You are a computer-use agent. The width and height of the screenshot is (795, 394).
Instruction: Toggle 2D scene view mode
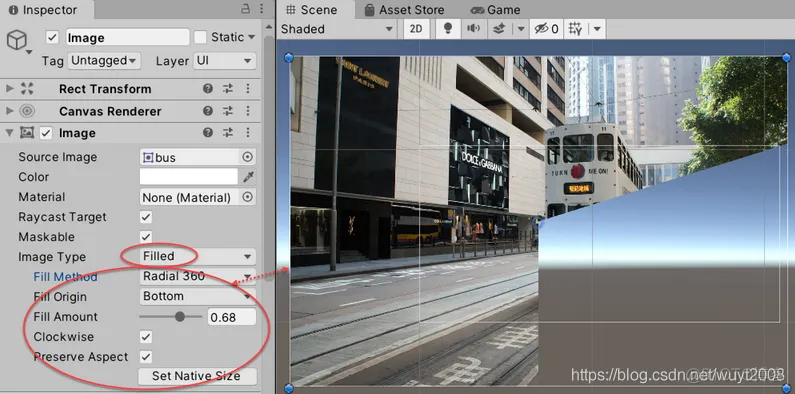coord(416,29)
